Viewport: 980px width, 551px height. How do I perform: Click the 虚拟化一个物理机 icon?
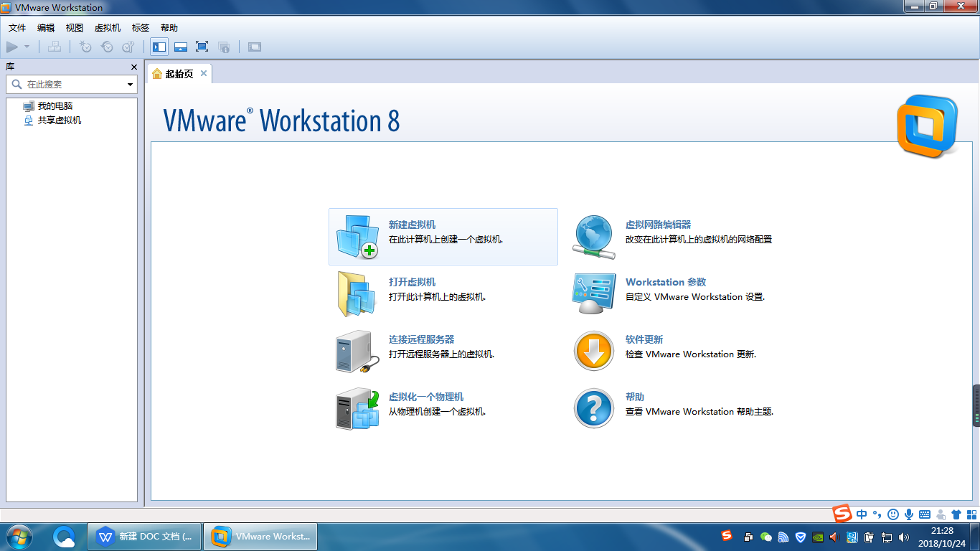pos(357,409)
